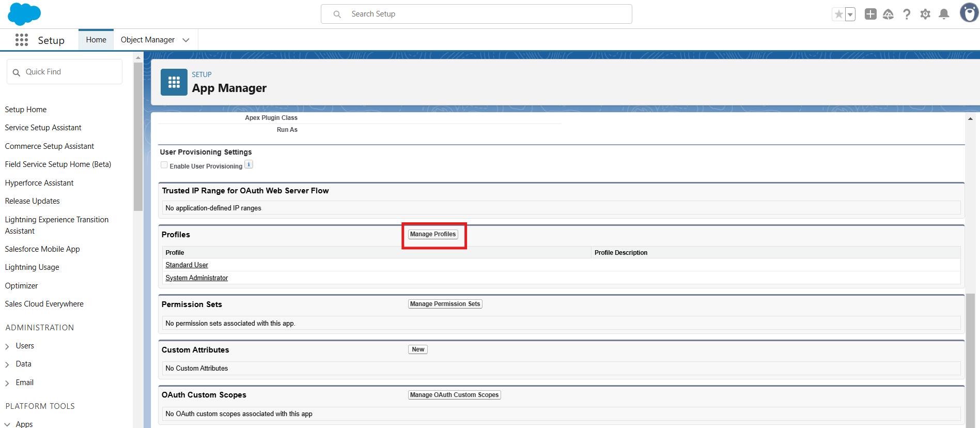Switch to the Object Manager tab

tap(148, 40)
